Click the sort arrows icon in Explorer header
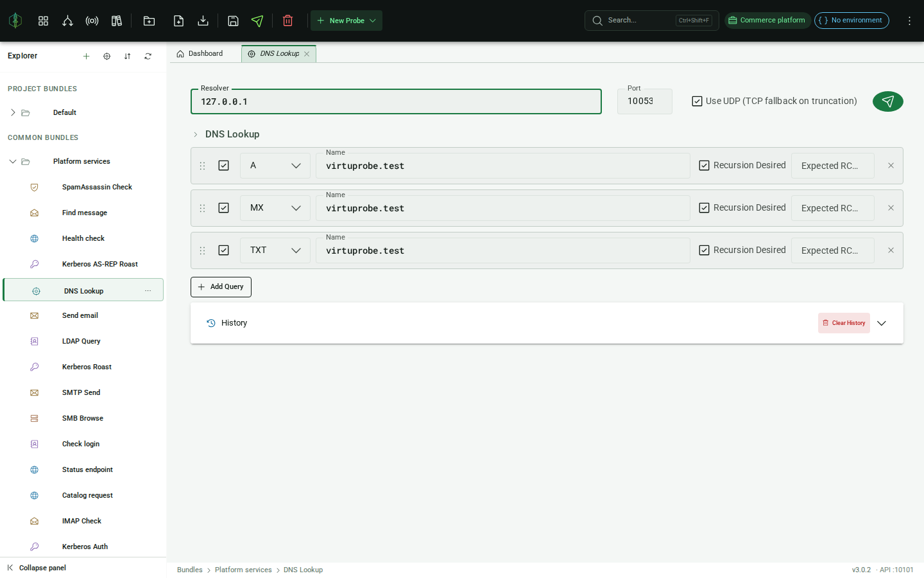Viewport: 924px width, 578px height. click(127, 56)
